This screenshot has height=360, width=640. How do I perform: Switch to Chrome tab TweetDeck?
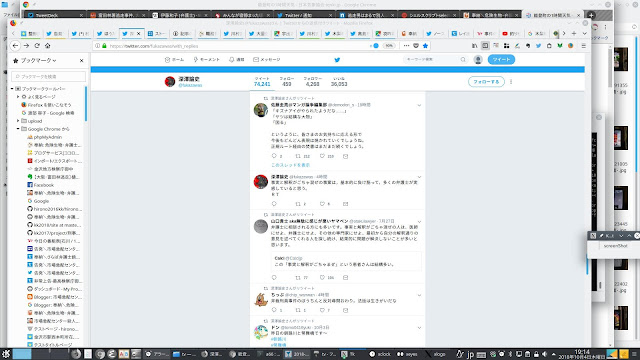pyautogui.click(x=55, y=15)
